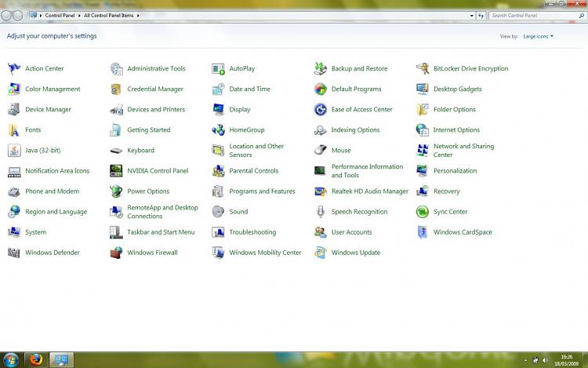This screenshot has width=588, height=368.
Task: Open the Device Manager icon
Action: click(14, 110)
